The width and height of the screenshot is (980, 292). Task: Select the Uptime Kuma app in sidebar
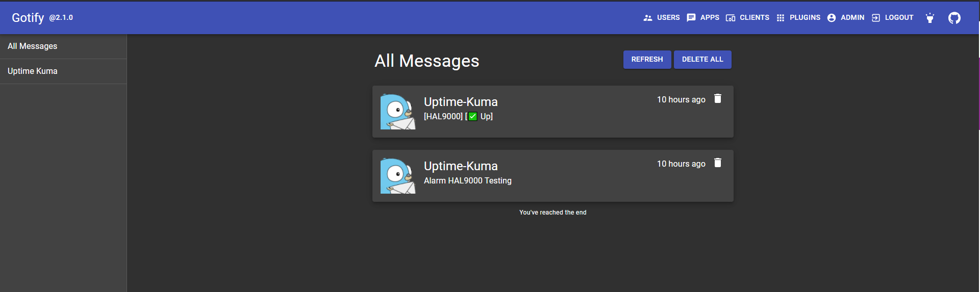click(63, 71)
